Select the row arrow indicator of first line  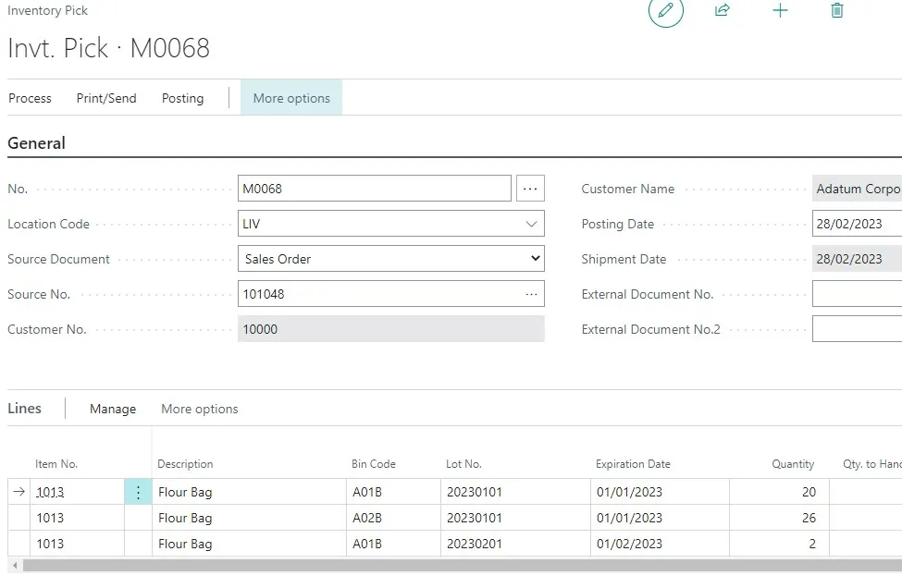coord(19,492)
